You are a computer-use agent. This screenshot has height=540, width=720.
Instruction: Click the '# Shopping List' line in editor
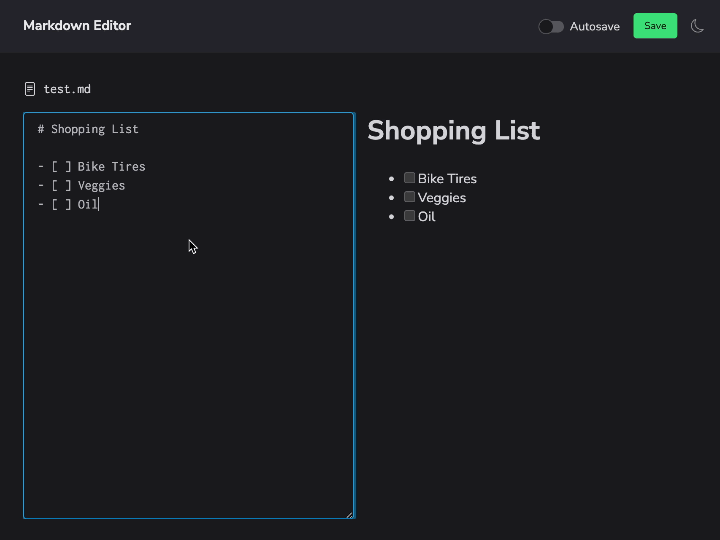coord(88,129)
